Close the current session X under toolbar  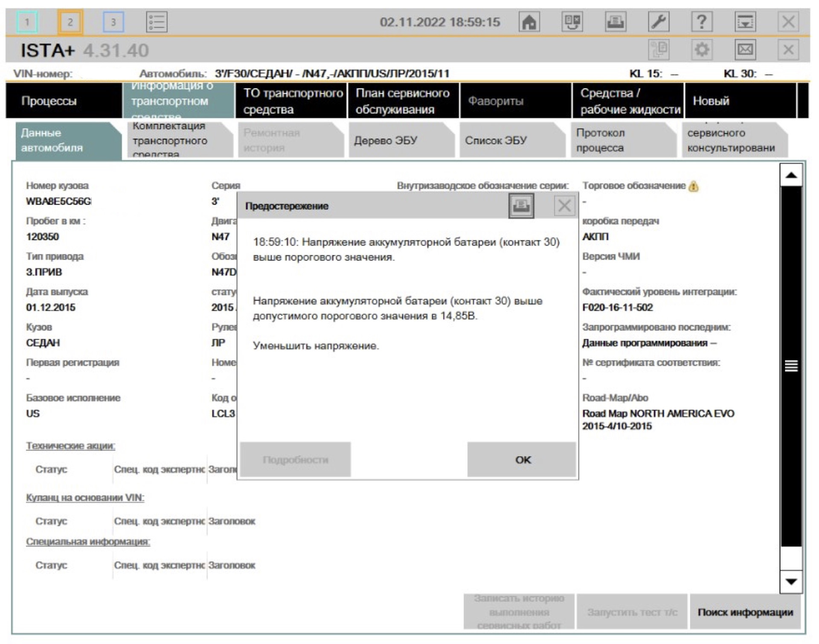tap(788, 49)
